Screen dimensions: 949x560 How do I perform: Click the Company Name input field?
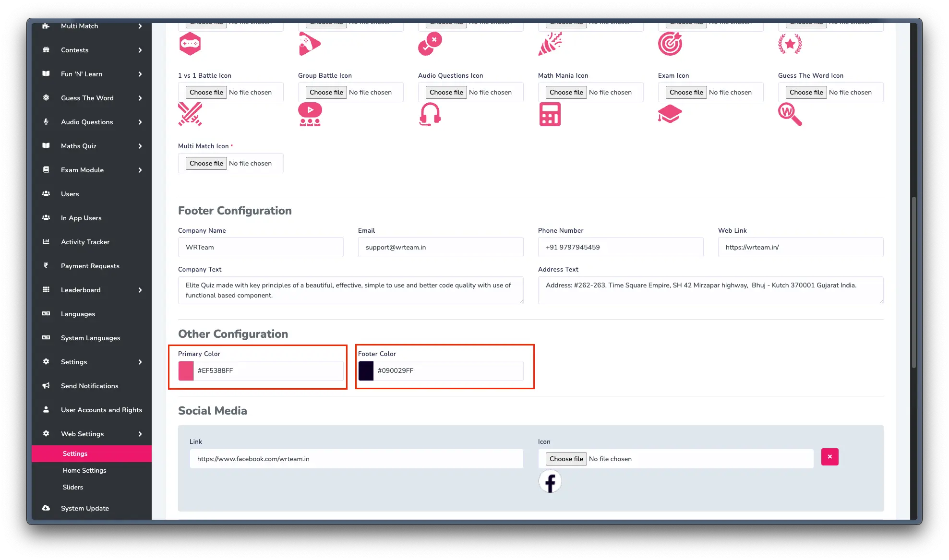[261, 247]
